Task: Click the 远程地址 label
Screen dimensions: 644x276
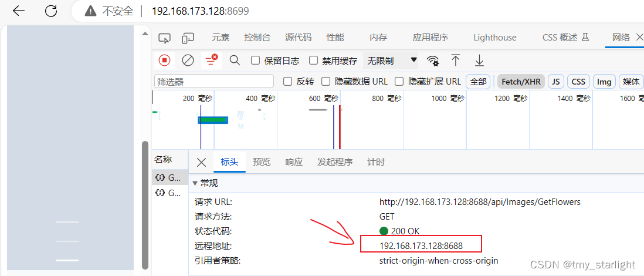Action: point(213,246)
